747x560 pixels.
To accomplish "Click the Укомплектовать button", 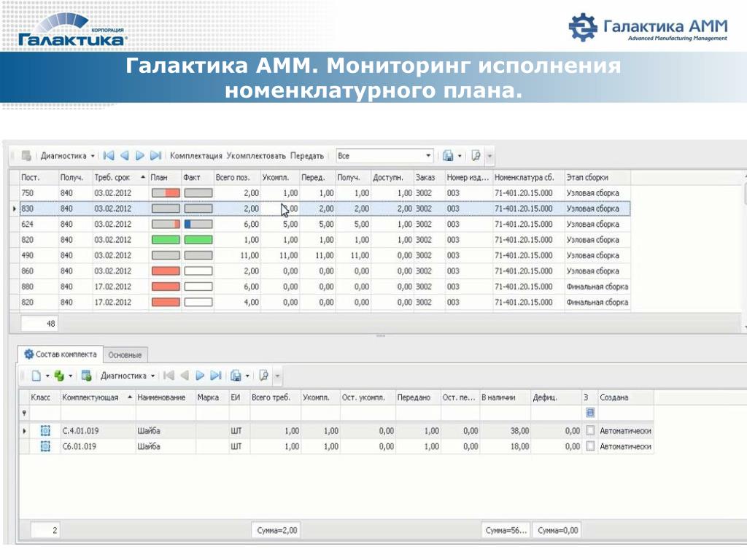I will pyautogui.click(x=256, y=156).
